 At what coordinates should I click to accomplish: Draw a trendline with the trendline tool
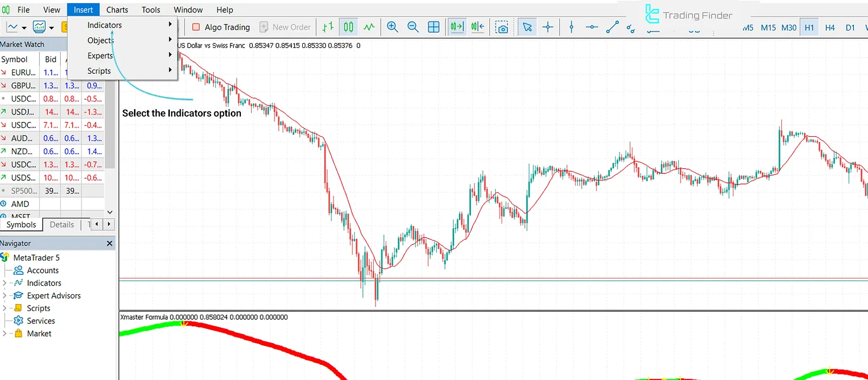click(x=612, y=27)
